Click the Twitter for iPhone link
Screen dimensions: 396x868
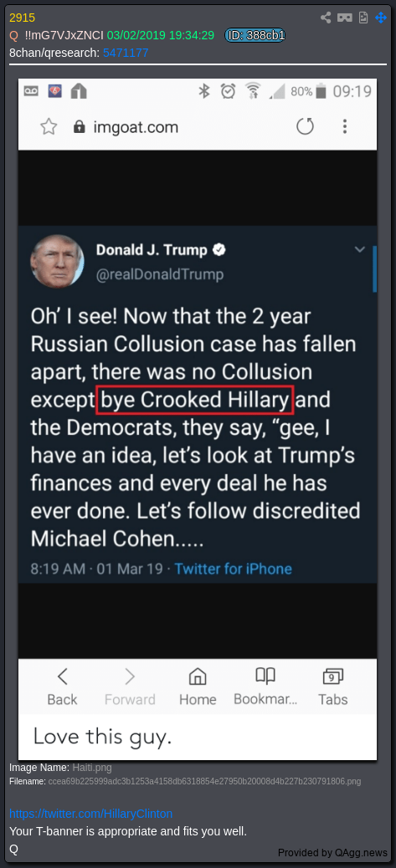click(x=234, y=569)
